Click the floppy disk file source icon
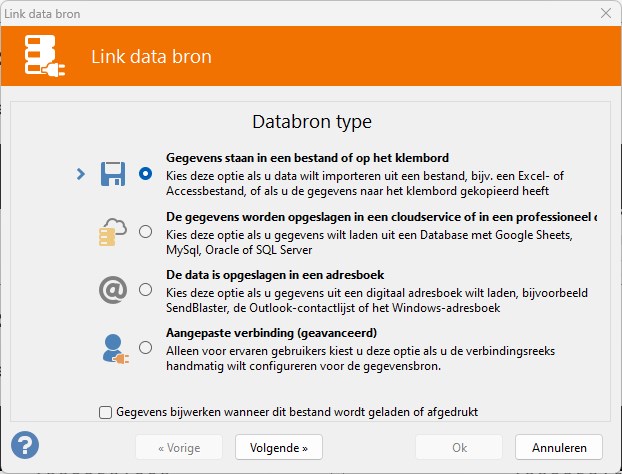622x474 pixels. (113, 174)
